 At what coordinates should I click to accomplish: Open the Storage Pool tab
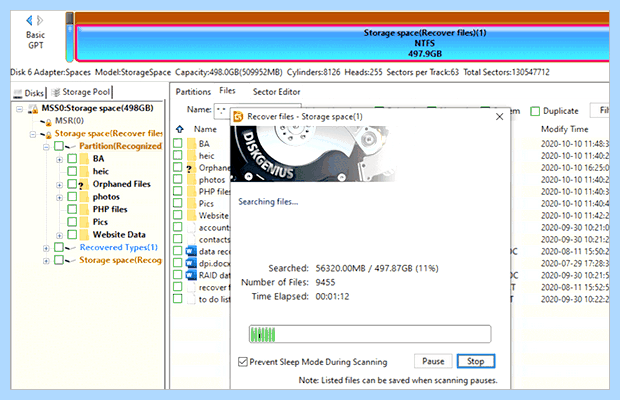click(81, 92)
